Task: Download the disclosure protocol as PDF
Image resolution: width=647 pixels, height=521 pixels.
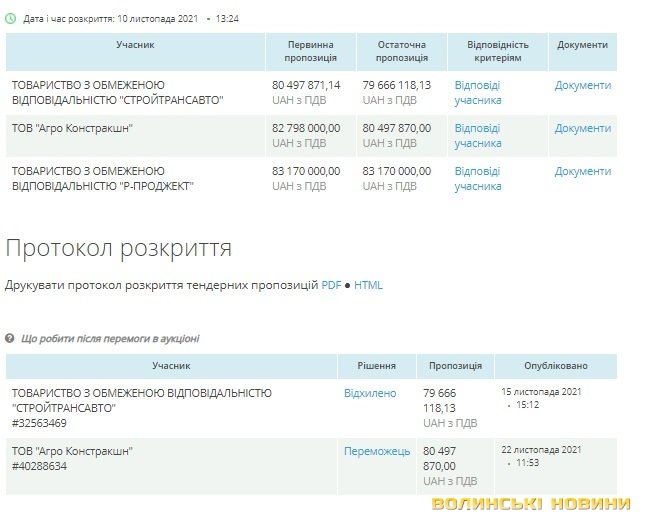Action: (331, 285)
